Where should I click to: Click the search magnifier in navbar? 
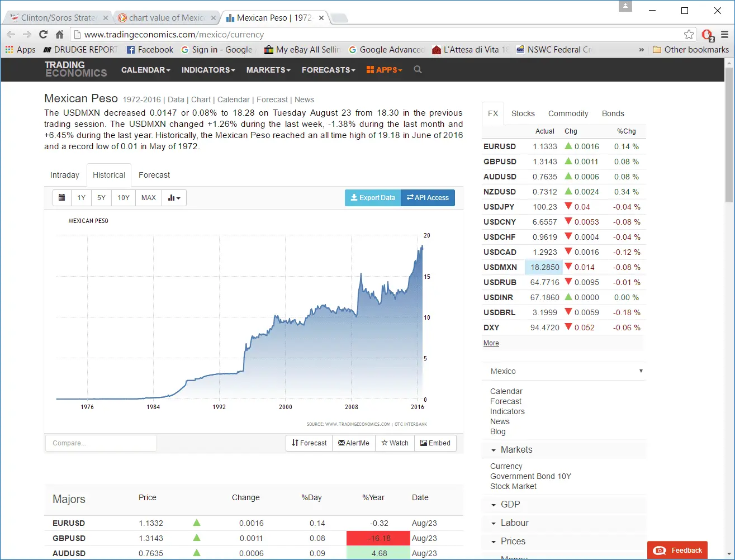pos(418,70)
